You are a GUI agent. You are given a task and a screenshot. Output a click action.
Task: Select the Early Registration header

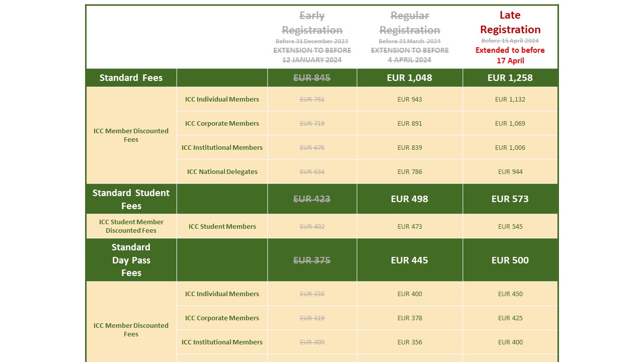pyautogui.click(x=312, y=22)
